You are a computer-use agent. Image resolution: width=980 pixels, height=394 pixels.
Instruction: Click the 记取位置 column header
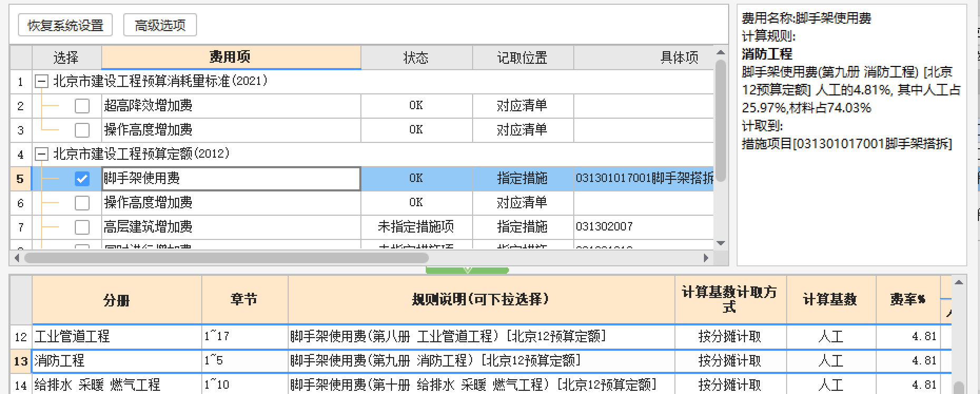523,57
